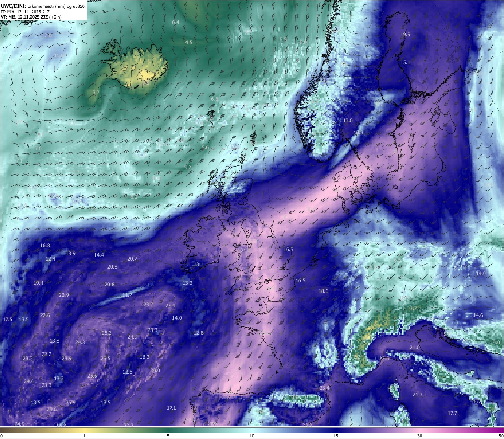Click the 4.5 value label
The image size is (504, 439).
[189, 43]
